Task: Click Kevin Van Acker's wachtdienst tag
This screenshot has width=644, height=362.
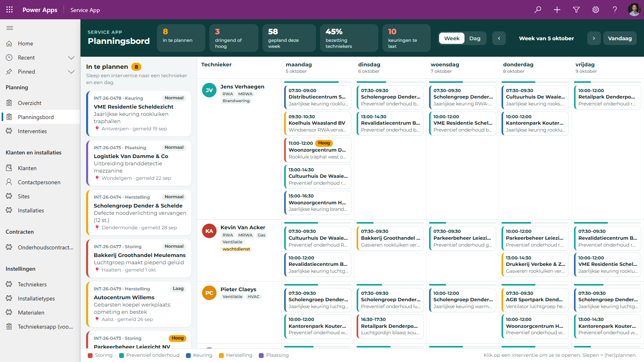Action: click(236, 249)
